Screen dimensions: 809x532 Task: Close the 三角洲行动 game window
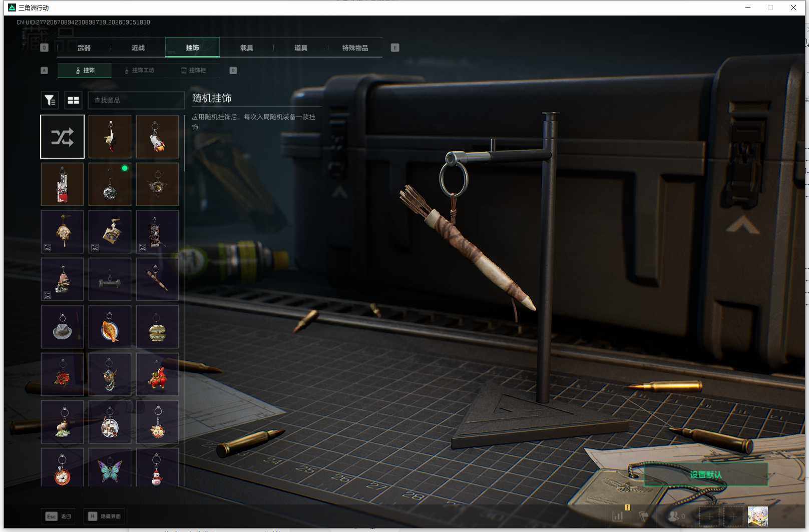tap(793, 8)
